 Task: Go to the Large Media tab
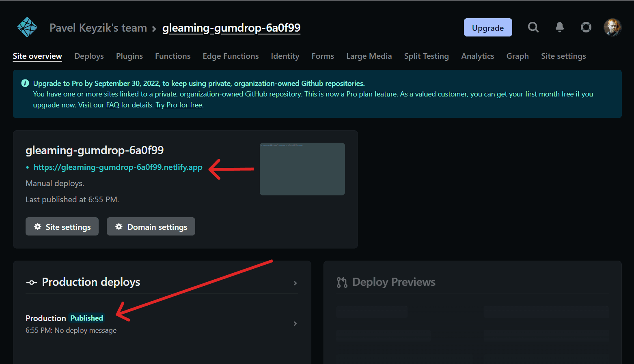pos(369,56)
